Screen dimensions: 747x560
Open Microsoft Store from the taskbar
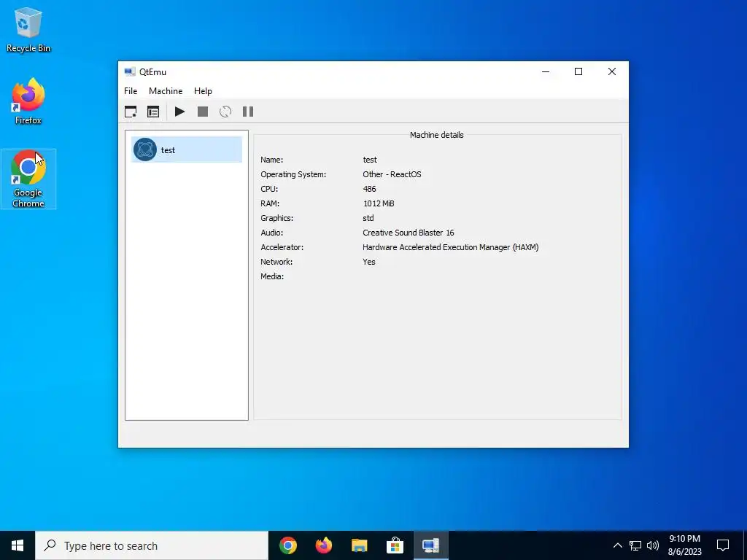395,545
